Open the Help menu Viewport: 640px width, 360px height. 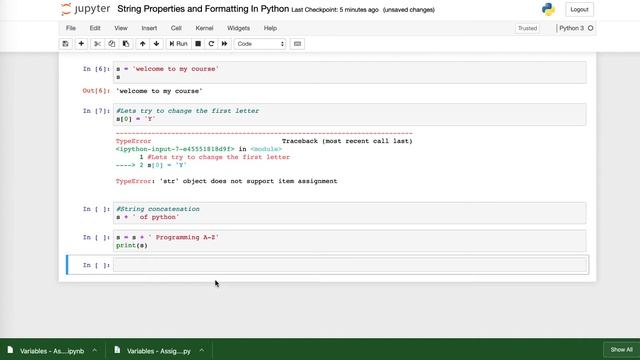(270, 28)
